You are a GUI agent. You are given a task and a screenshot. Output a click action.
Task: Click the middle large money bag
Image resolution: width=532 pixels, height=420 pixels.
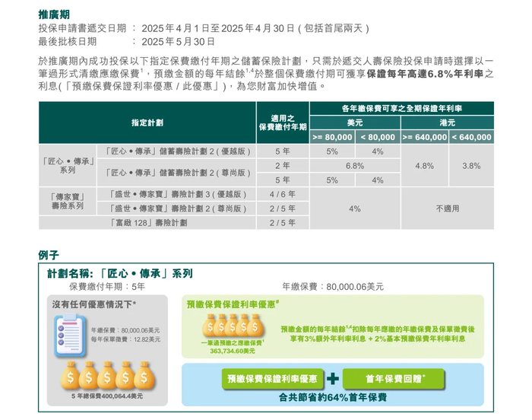click(x=107, y=375)
